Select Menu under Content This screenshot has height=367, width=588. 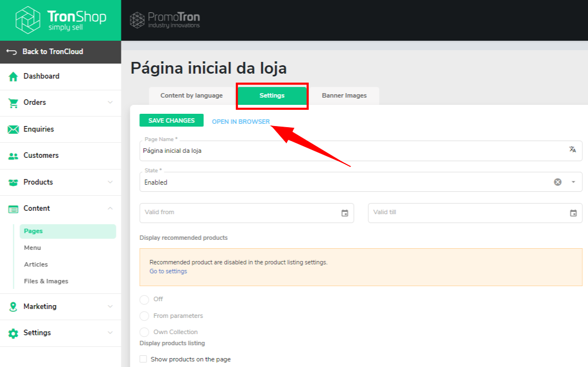tap(32, 248)
